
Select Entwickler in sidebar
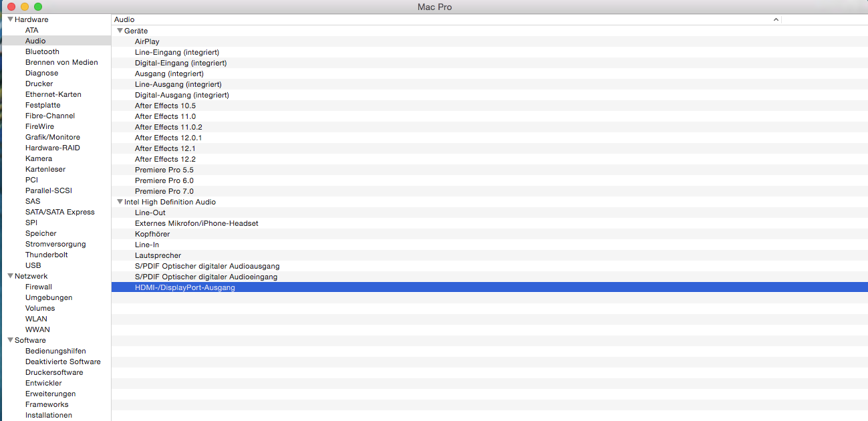pyautogui.click(x=43, y=383)
